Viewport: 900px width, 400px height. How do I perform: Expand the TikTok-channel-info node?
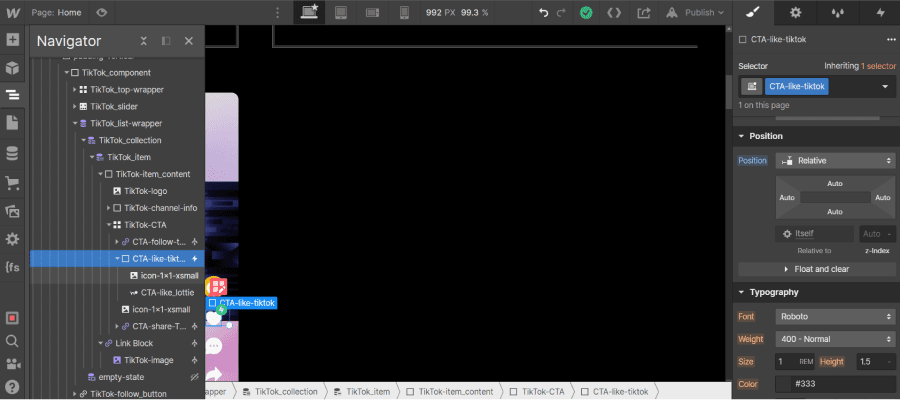(x=108, y=208)
